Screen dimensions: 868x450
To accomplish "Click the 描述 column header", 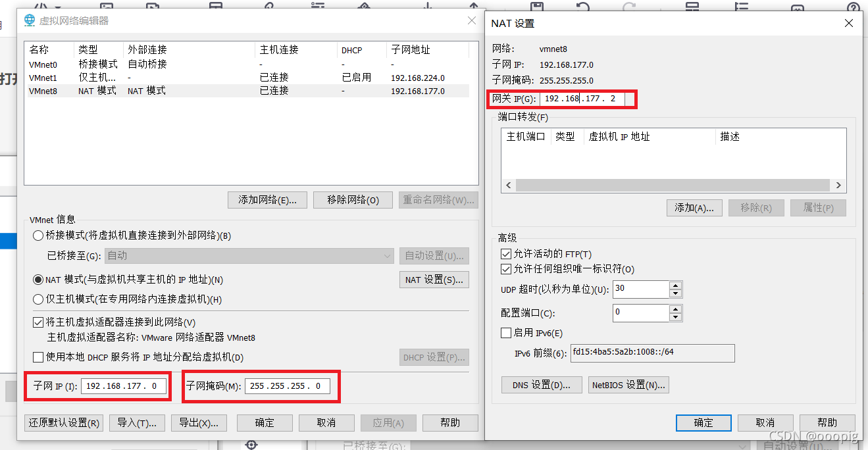I will [780, 137].
